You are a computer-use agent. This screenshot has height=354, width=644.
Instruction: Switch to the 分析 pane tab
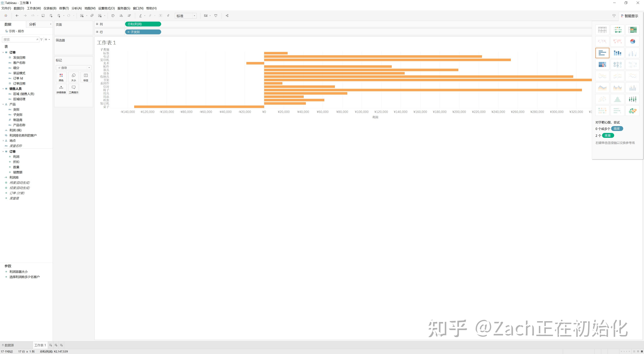pos(33,24)
